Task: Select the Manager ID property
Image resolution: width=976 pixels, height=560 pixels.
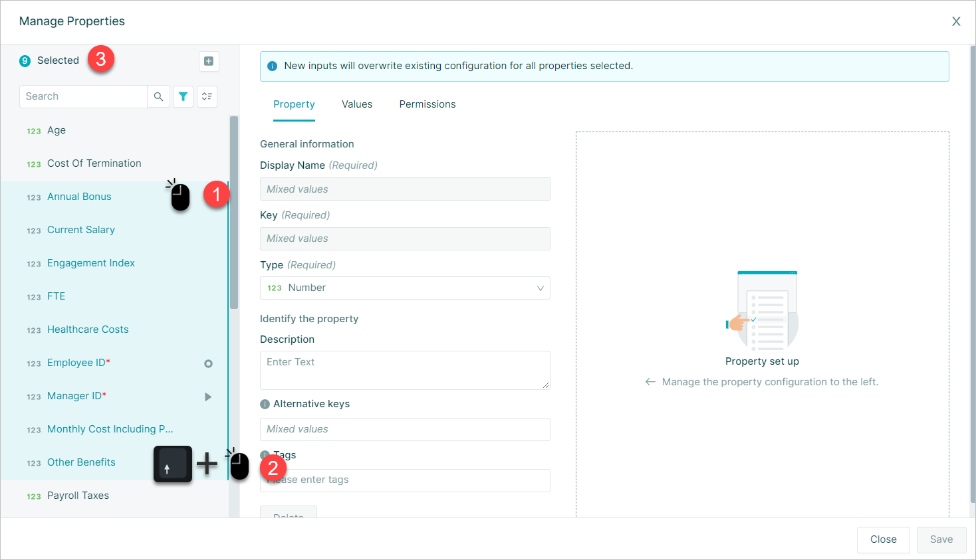Action: coord(114,396)
